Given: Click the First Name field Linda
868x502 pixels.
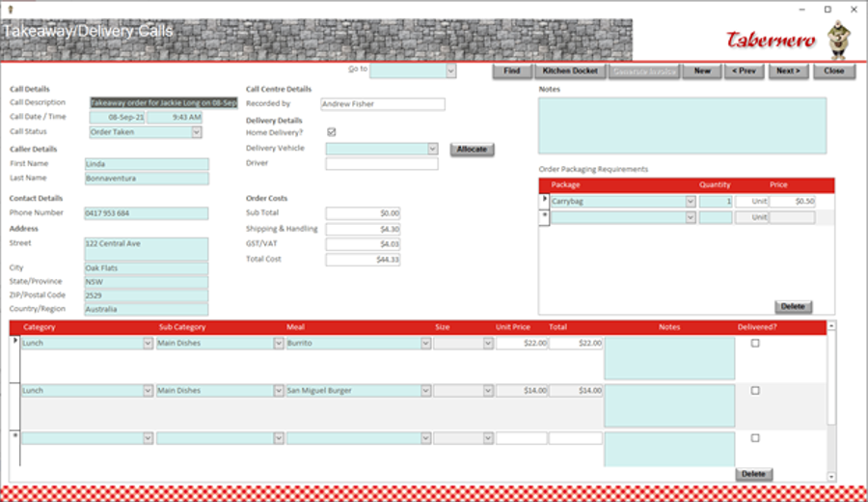Looking at the screenshot, I should [x=147, y=163].
